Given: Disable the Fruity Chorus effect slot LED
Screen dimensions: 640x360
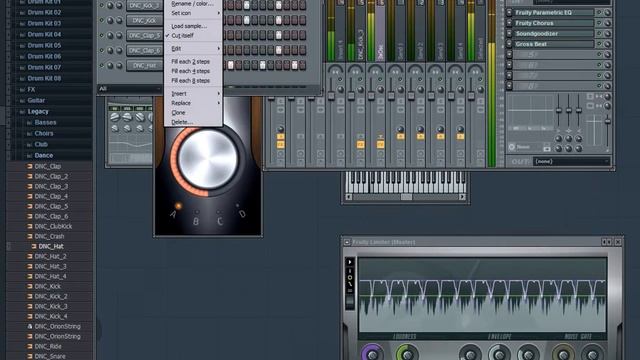Looking at the screenshot, I should (599, 23).
